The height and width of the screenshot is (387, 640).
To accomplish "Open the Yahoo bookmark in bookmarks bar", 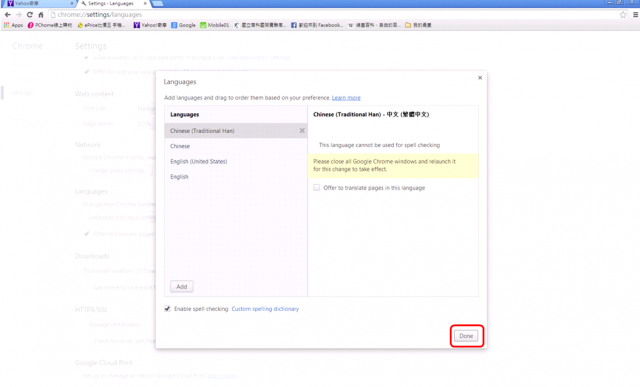I will coord(150,25).
